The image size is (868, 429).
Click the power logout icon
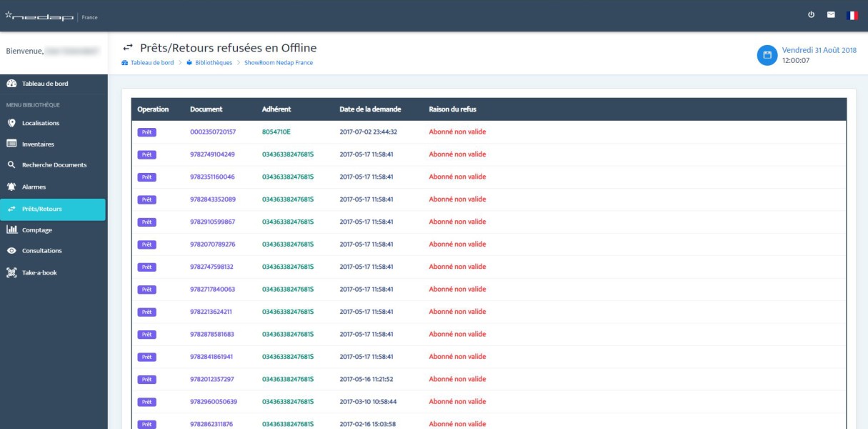pyautogui.click(x=812, y=15)
